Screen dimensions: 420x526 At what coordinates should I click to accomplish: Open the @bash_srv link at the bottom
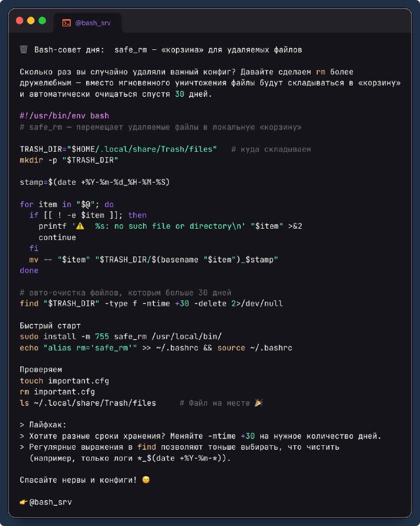coord(51,502)
